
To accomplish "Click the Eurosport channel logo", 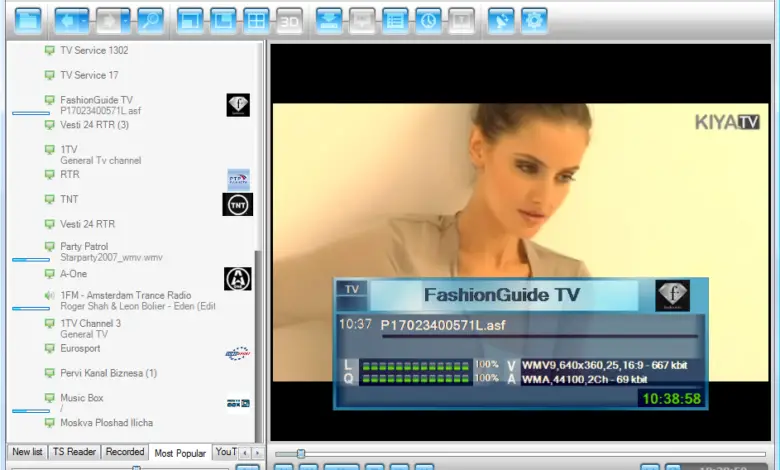I will coord(238,354).
